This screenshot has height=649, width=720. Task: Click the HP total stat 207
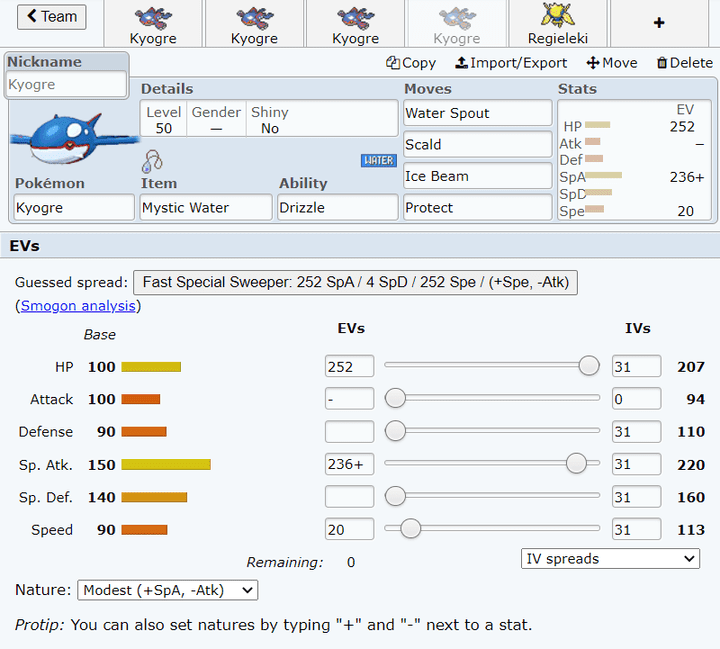[691, 367]
